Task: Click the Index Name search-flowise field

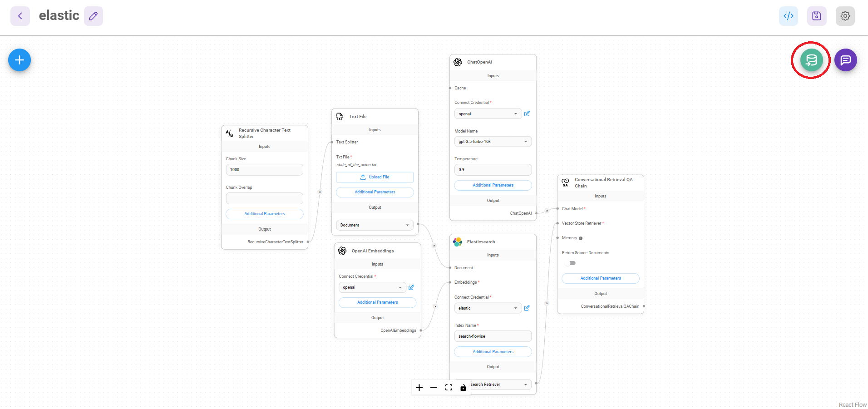Action: click(493, 336)
